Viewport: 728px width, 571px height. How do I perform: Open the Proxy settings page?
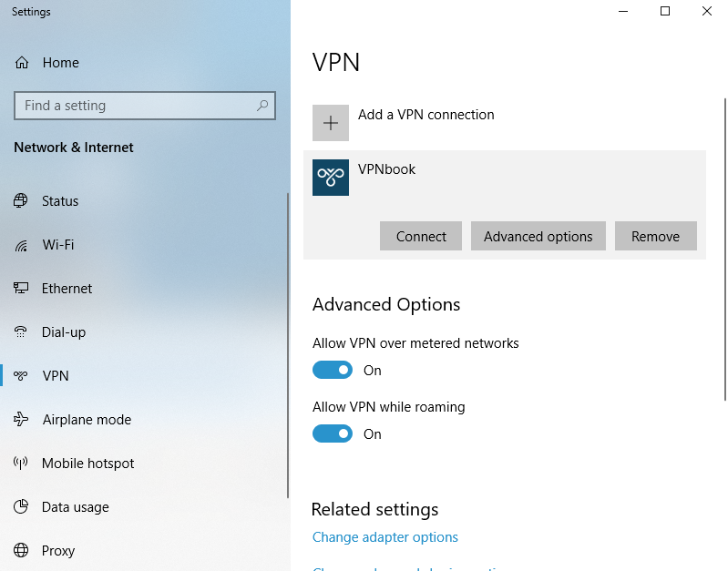pos(58,551)
